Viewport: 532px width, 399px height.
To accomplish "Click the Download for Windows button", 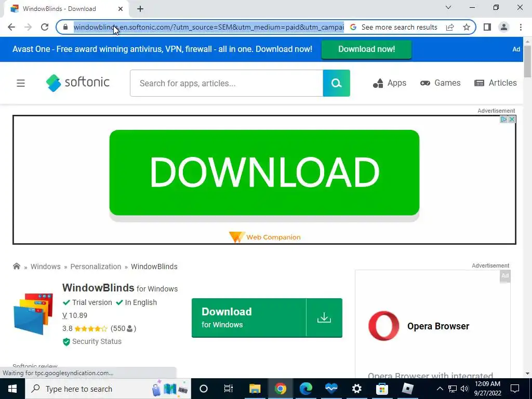I will [267, 318].
